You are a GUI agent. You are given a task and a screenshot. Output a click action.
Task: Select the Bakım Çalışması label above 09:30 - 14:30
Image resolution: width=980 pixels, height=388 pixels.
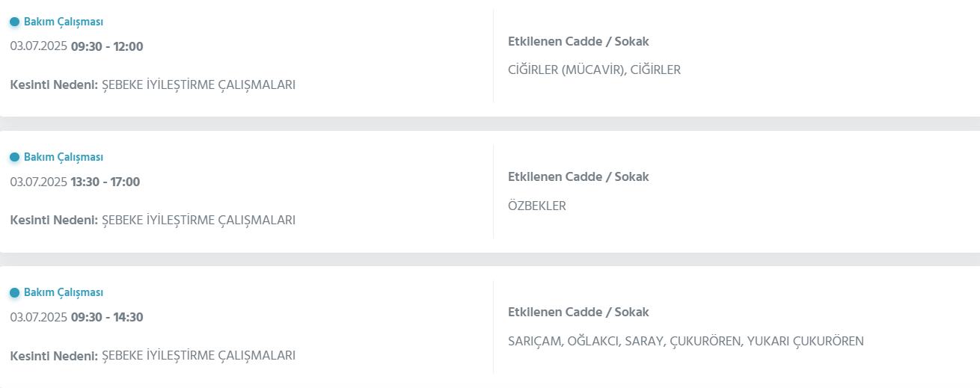coord(64,292)
